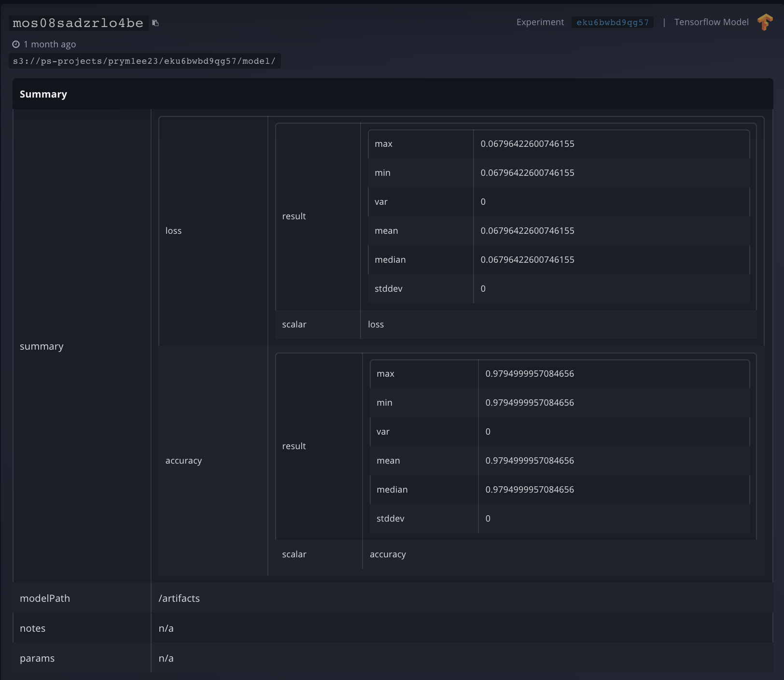
Task: Click the 'scalar' label in the loss block
Action: (x=294, y=325)
